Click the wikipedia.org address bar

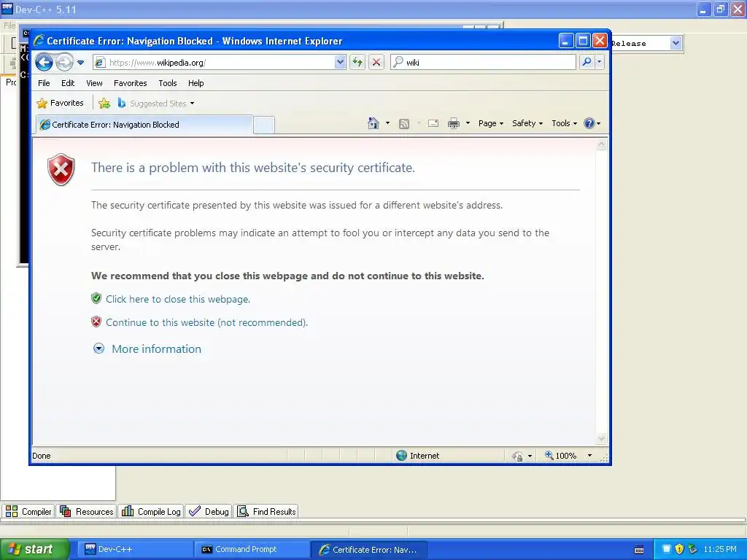point(215,63)
